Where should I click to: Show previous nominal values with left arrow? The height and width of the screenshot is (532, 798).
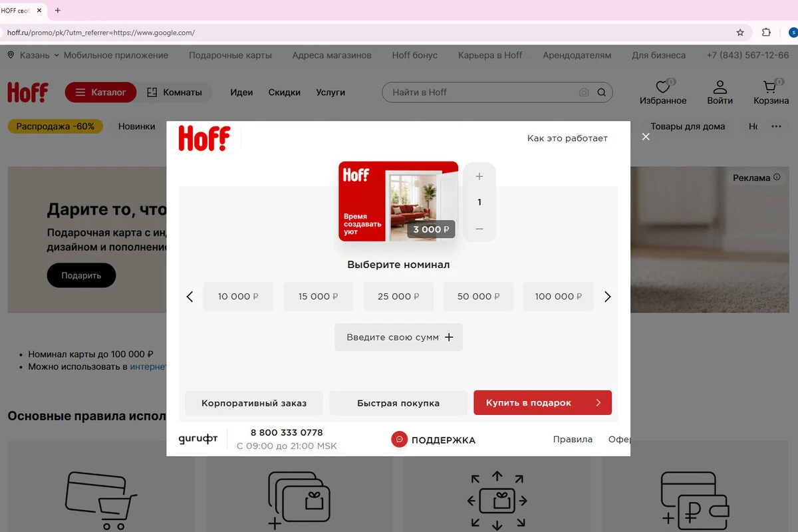[x=190, y=297]
